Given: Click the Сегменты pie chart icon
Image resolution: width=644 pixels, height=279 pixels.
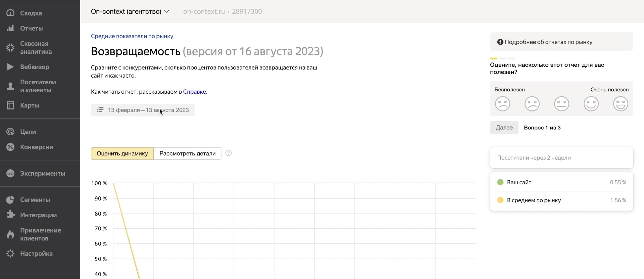Looking at the screenshot, I should (x=10, y=200).
